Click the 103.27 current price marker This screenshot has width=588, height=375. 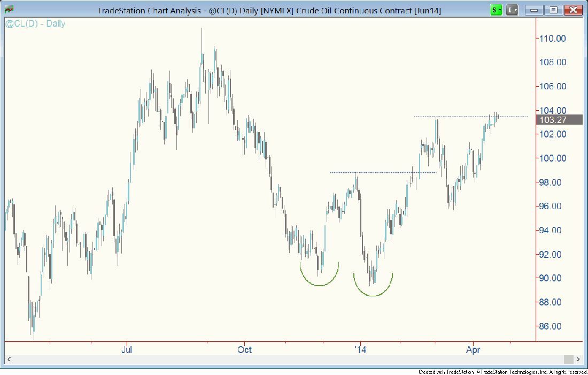pyautogui.click(x=553, y=120)
